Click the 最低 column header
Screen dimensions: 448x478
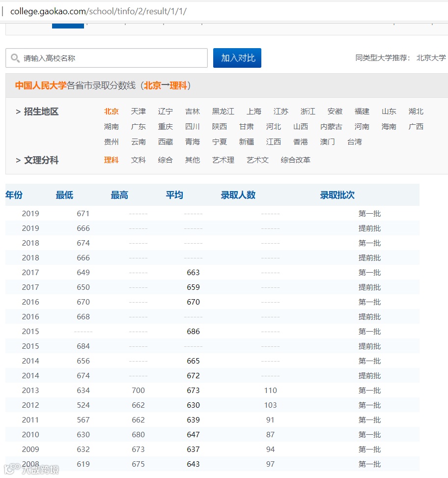(x=65, y=195)
